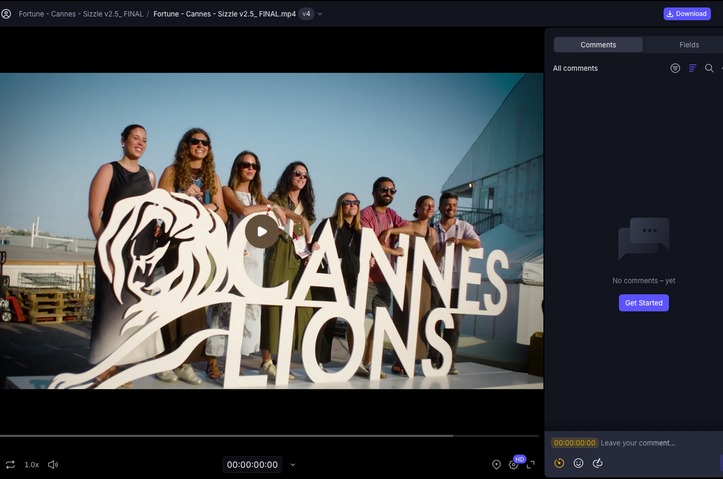
Task: Play the video with the center play button
Action: coord(262,231)
